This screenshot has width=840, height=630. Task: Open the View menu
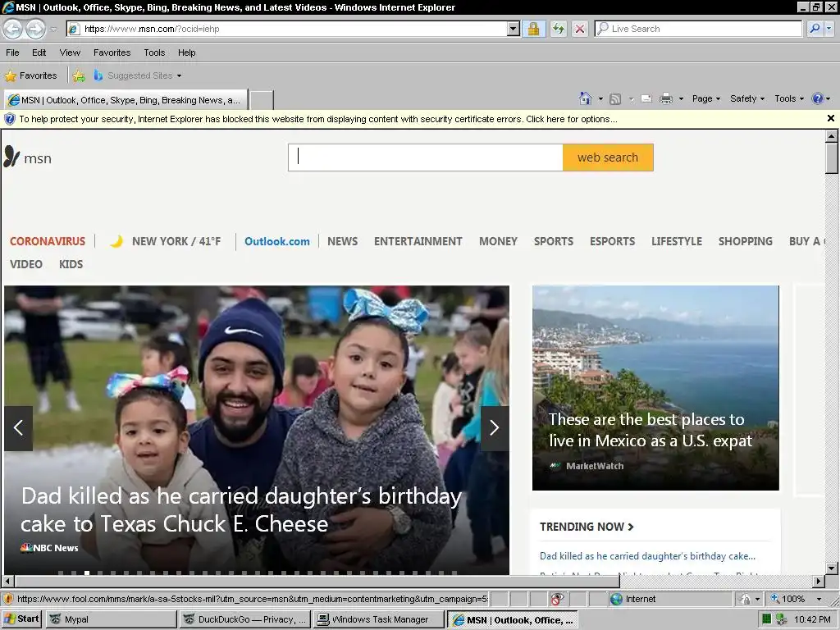coord(70,52)
